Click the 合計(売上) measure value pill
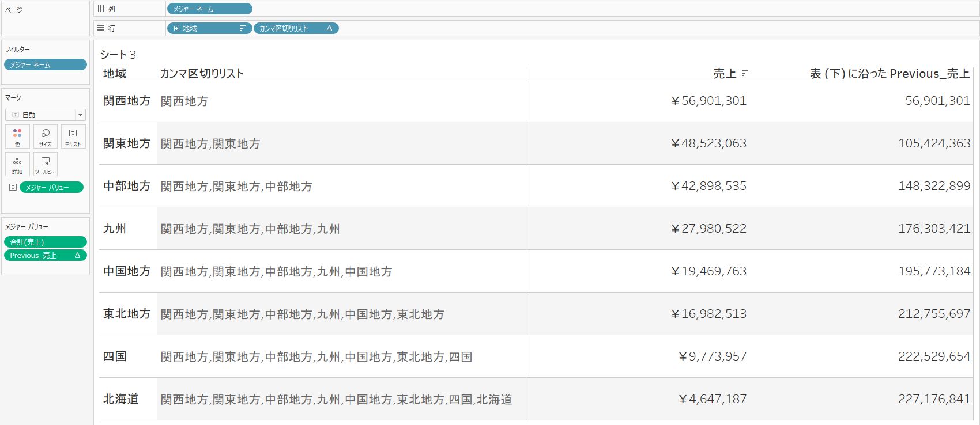This screenshot has width=980, height=425. point(45,242)
